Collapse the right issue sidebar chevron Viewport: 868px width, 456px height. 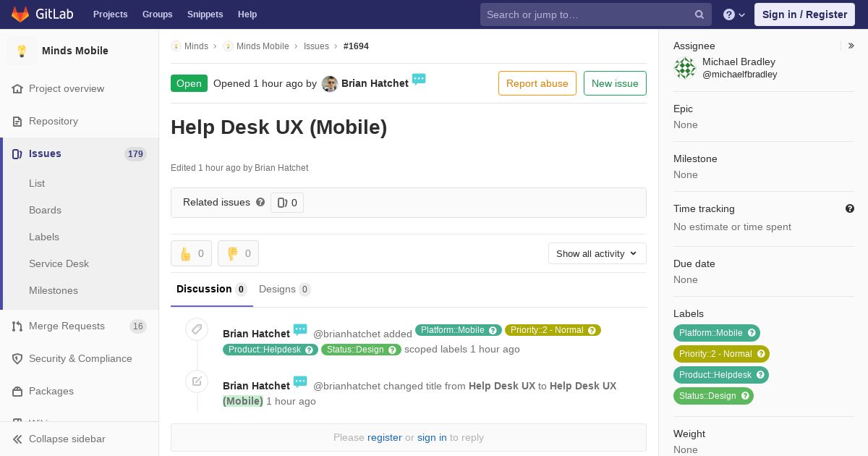click(851, 46)
